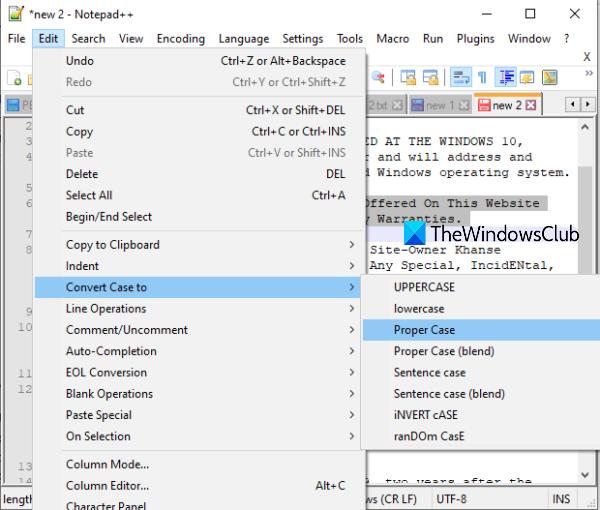Choose Select All in Edit menu
Screen dimensions: 600x510
[x=197, y=196]
